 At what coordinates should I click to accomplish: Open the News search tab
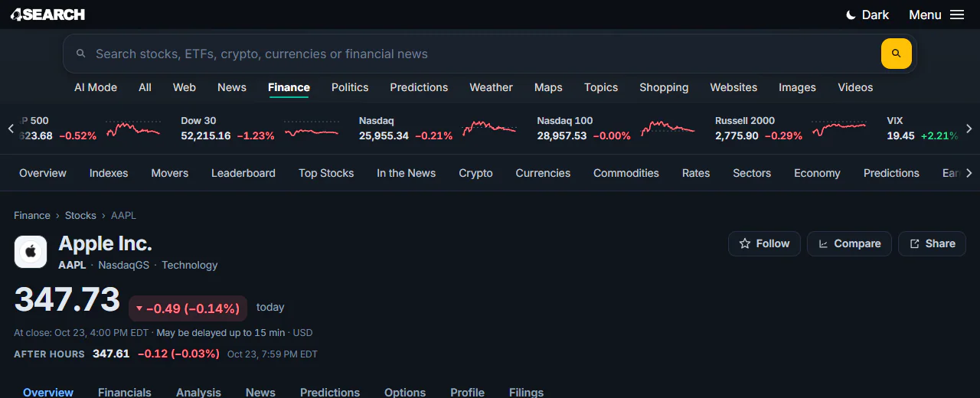232,87
